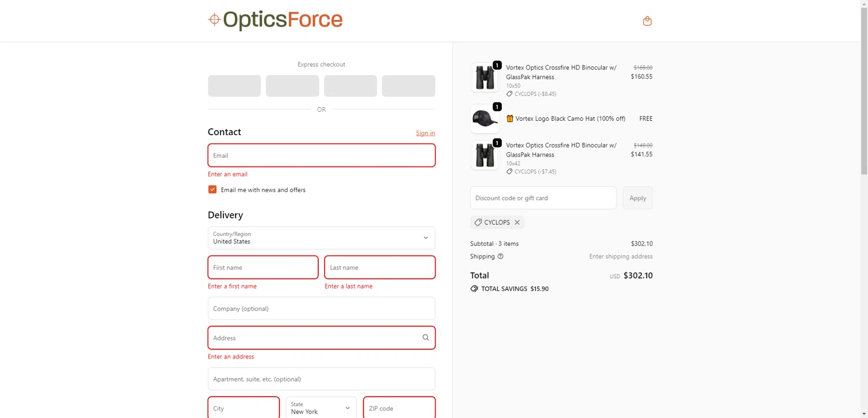Click the Apply discount button
The height and width of the screenshot is (418, 868).
(638, 198)
